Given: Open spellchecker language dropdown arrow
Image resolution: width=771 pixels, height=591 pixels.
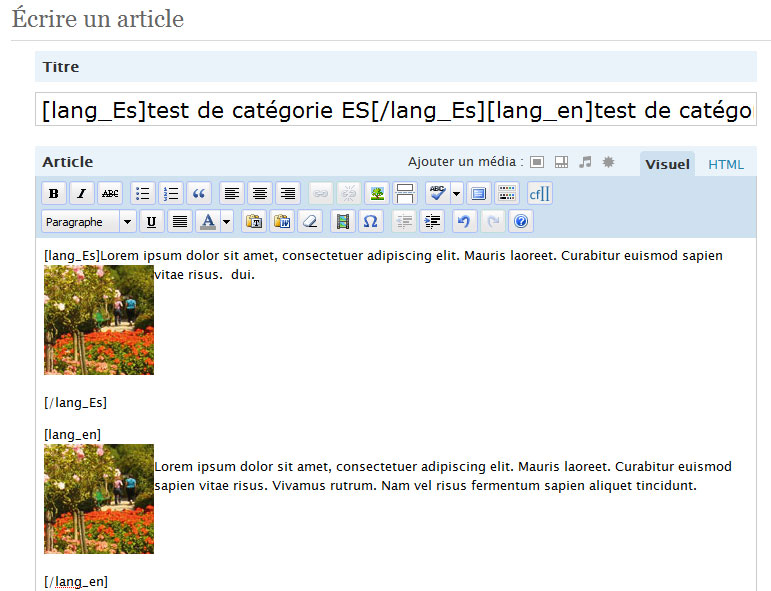Looking at the screenshot, I should click(x=456, y=194).
